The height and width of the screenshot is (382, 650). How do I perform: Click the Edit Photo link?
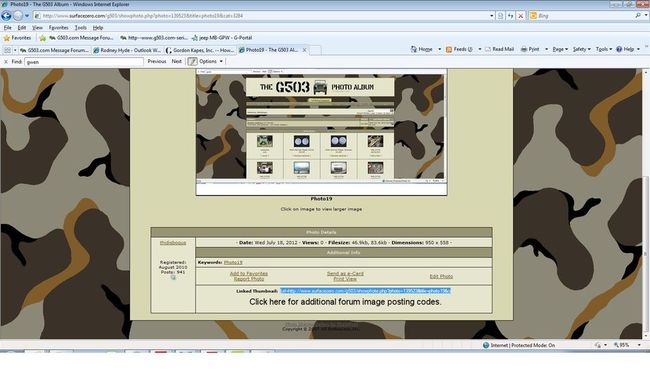[441, 276]
